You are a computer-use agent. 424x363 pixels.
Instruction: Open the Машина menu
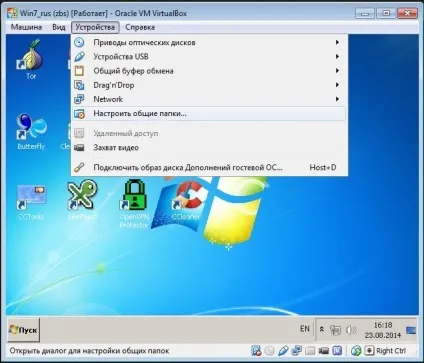[x=26, y=27]
